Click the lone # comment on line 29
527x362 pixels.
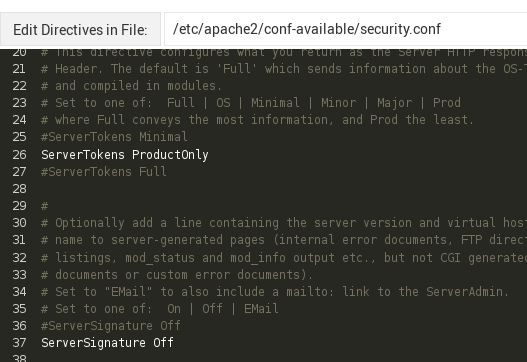(44, 206)
